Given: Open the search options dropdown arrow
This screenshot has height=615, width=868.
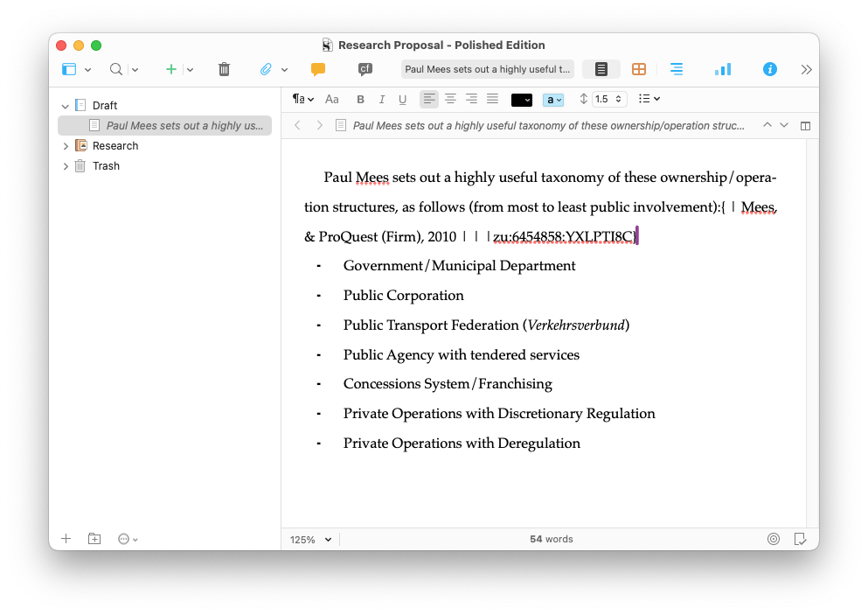Looking at the screenshot, I should 135,70.
